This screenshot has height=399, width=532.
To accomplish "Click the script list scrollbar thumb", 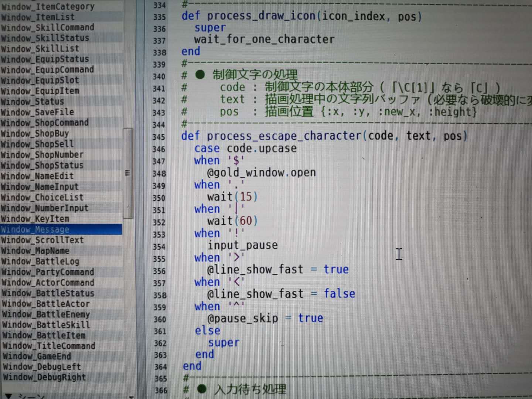I will pyautogui.click(x=128, y=173).
